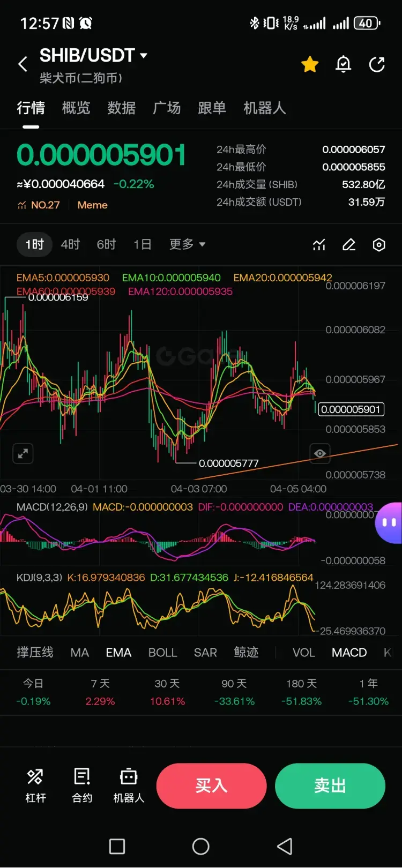Switch to the top 机器人 tab
The width and height of the screenshot is (402, 868).
pos(264,108)
